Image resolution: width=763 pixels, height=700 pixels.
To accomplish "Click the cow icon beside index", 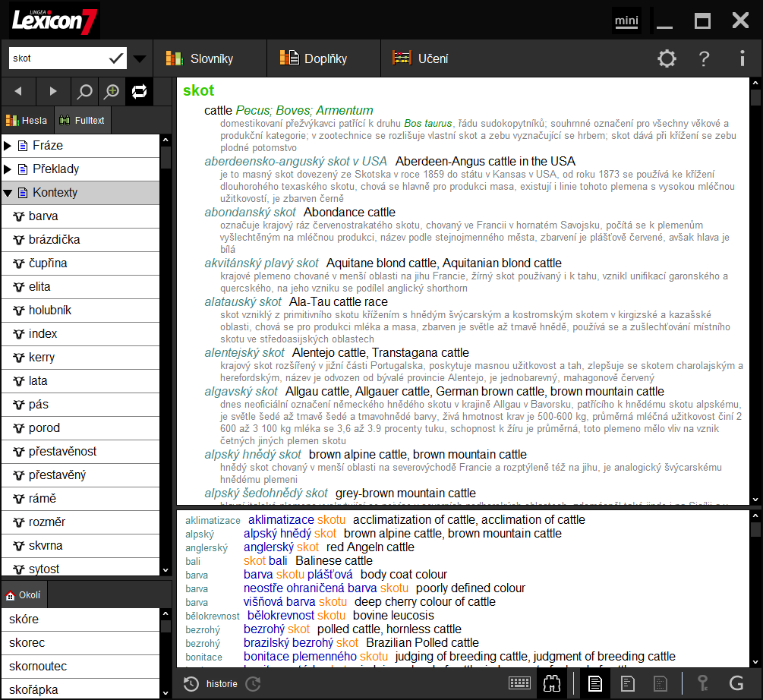I will tap(18, 334).
